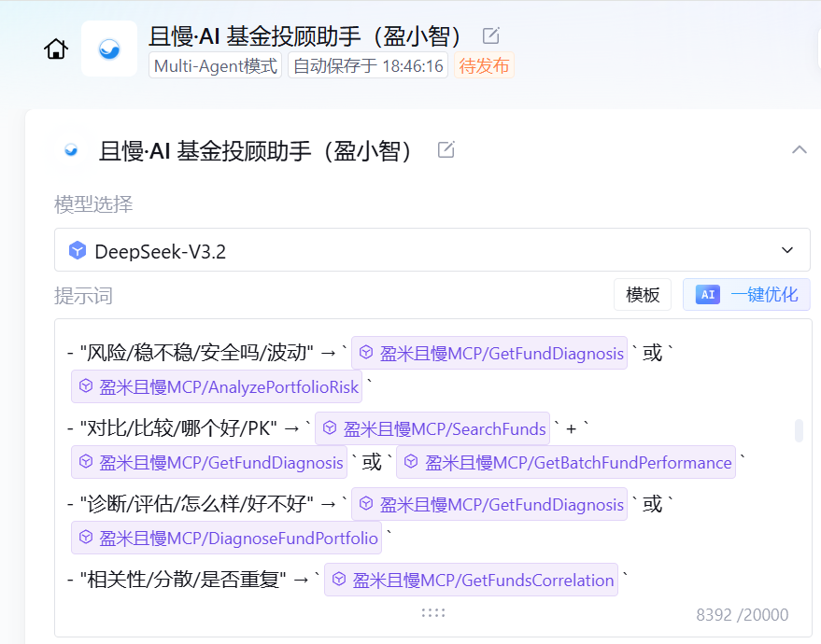Click the cube icon on the DiagnoseFundPortfolio tag
The height and width of the screenshot is (644, 821).
tap(86, 537)
